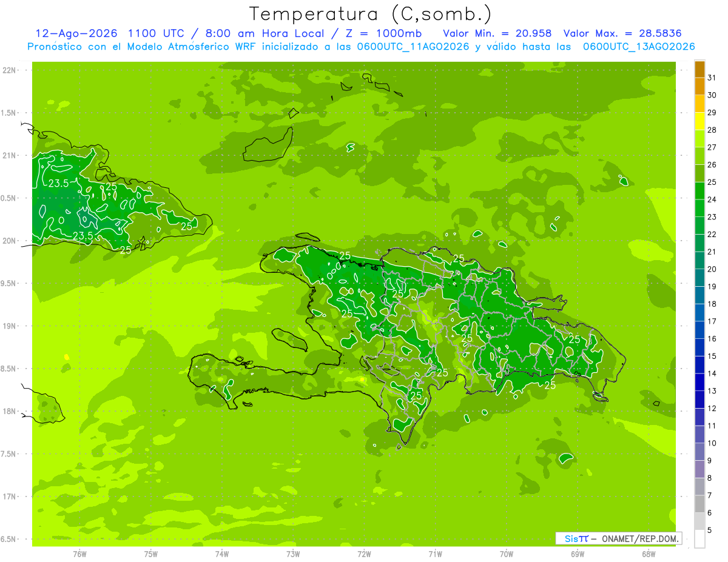Click the "Sis" logo text in the credit box

[571, 538]
